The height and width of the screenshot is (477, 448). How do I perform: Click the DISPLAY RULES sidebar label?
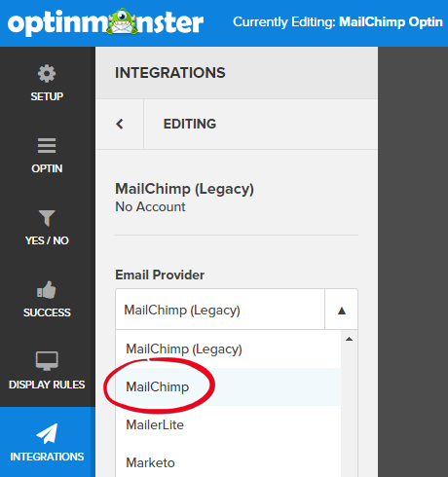[x=47, y=385]
